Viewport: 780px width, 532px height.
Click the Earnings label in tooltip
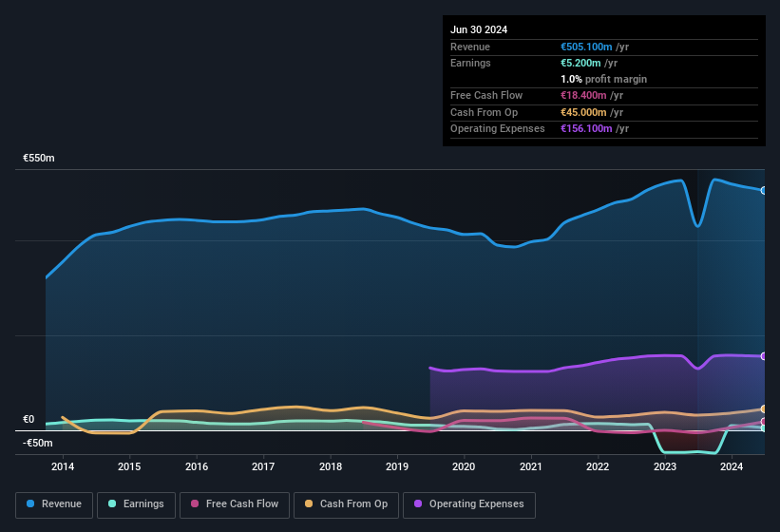pyautogui.click(x=470, y=63)
